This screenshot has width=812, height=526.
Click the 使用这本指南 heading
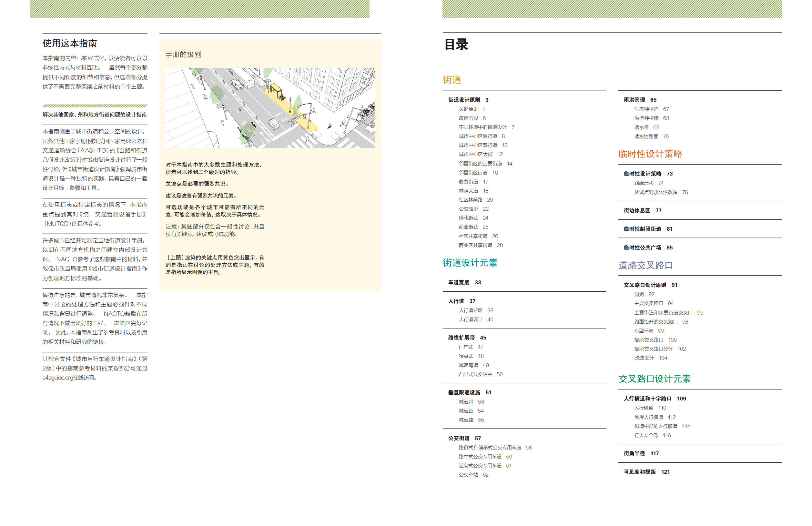pyautogui.click(x=70, y=43)
